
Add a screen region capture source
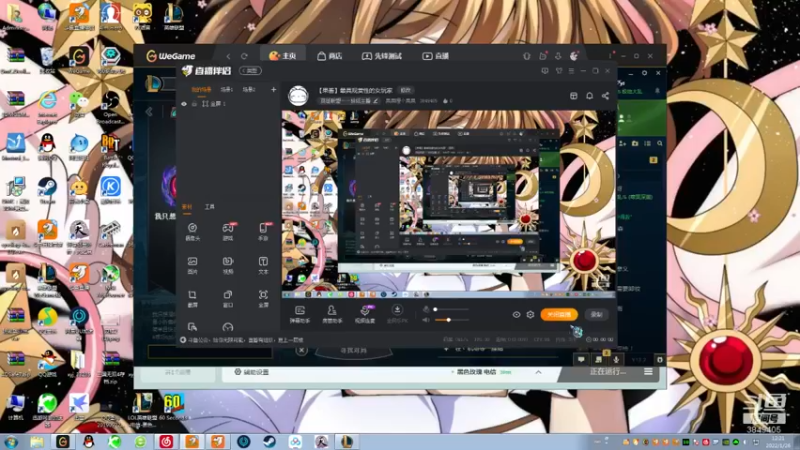pos(192,298)
